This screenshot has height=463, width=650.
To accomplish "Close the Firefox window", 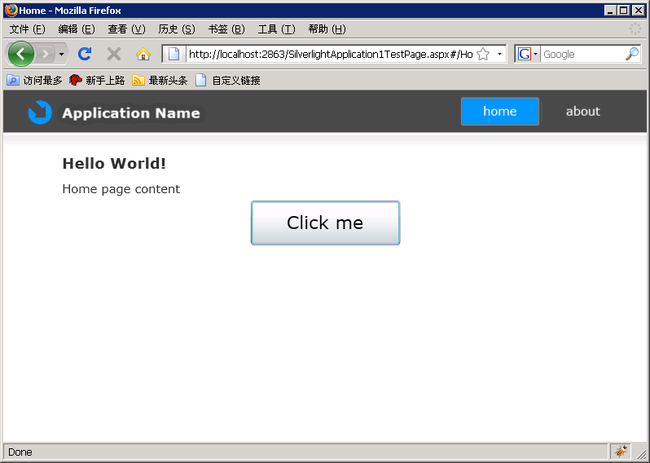I will coord(638,10).
